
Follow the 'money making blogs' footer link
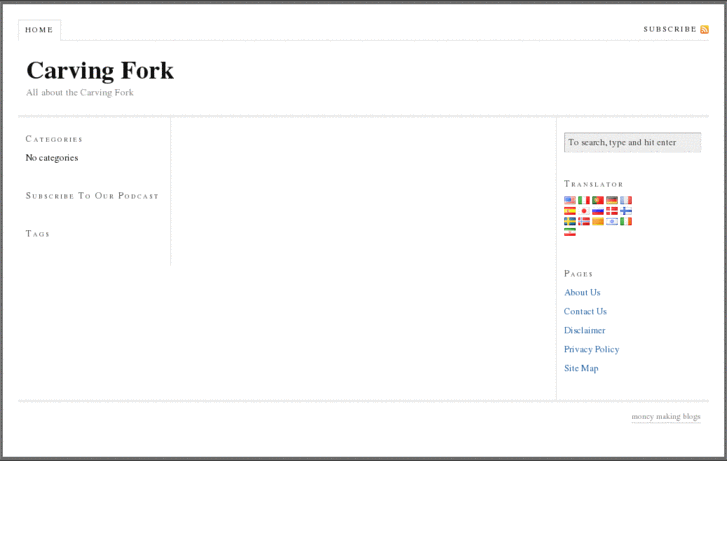666,417
